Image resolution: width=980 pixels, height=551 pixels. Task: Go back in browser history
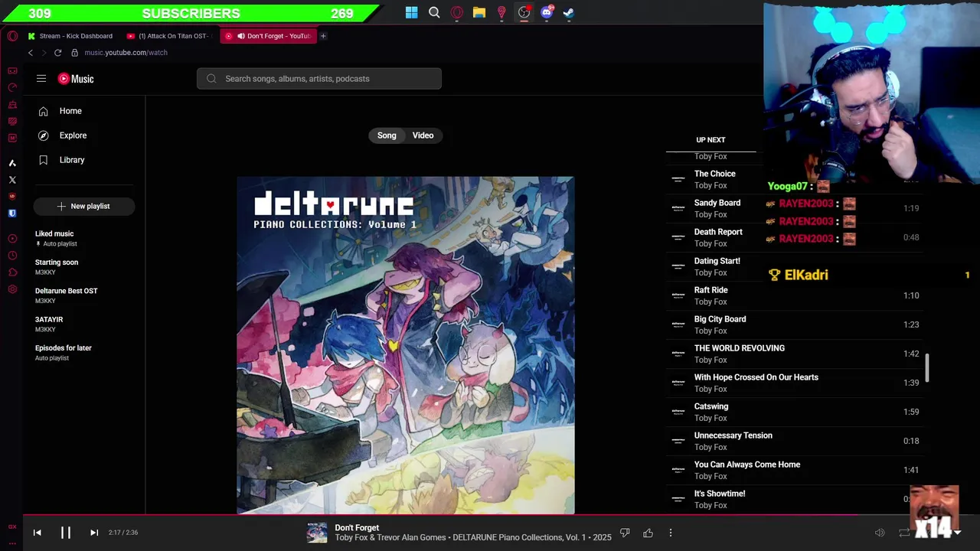[31, 53]
